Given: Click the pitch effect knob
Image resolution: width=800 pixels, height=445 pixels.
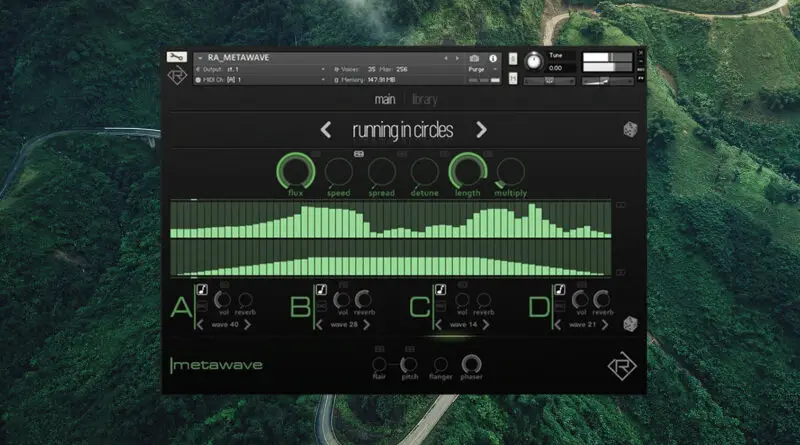Looking at the screenshot, I should point(409,364).
